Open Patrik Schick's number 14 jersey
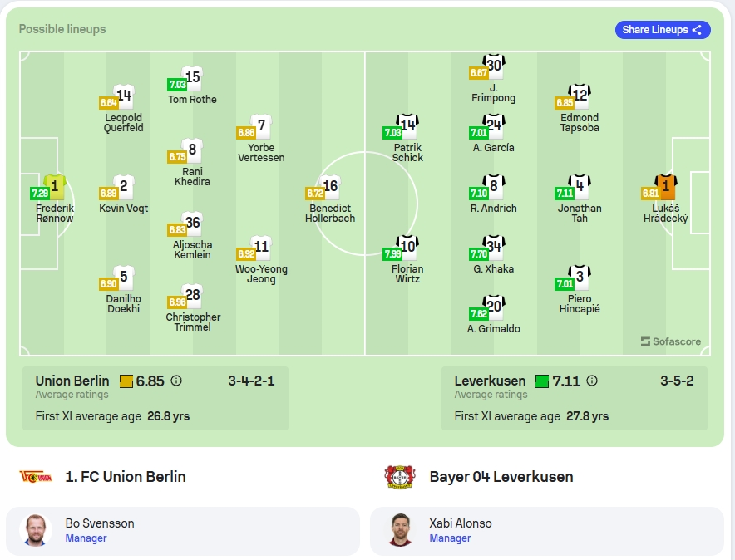 (407, 125)
